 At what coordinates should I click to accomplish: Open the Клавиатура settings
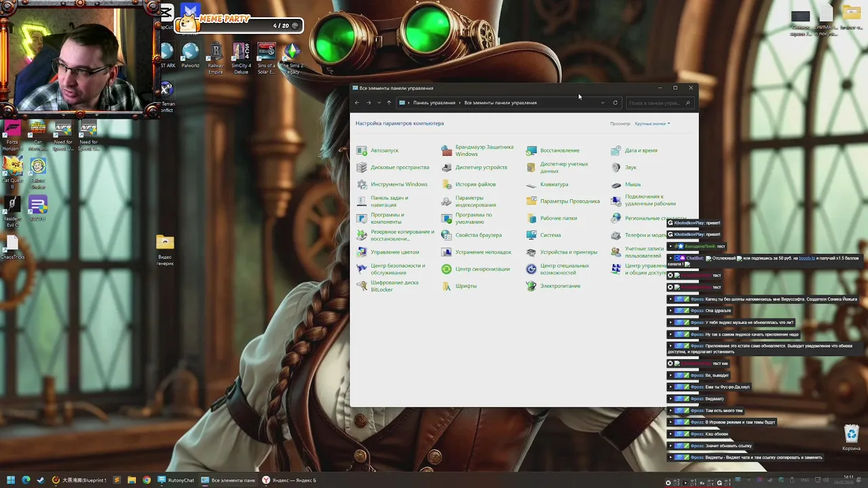(547, 184)
